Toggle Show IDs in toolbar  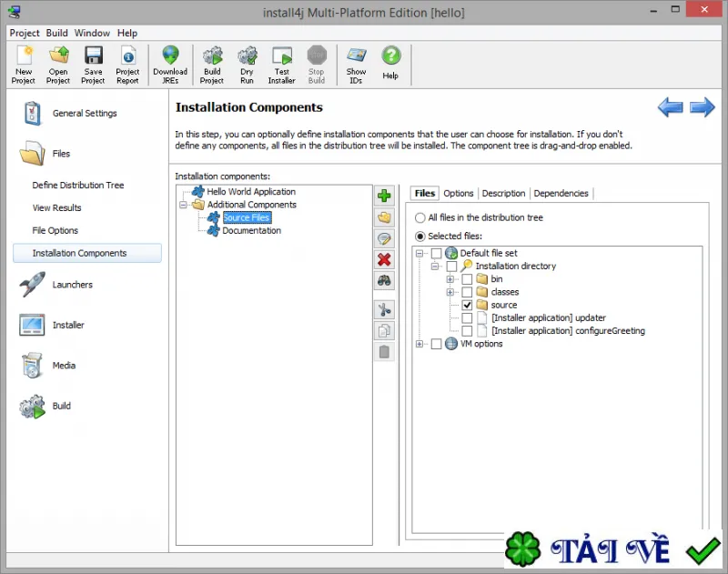point(356,65)
